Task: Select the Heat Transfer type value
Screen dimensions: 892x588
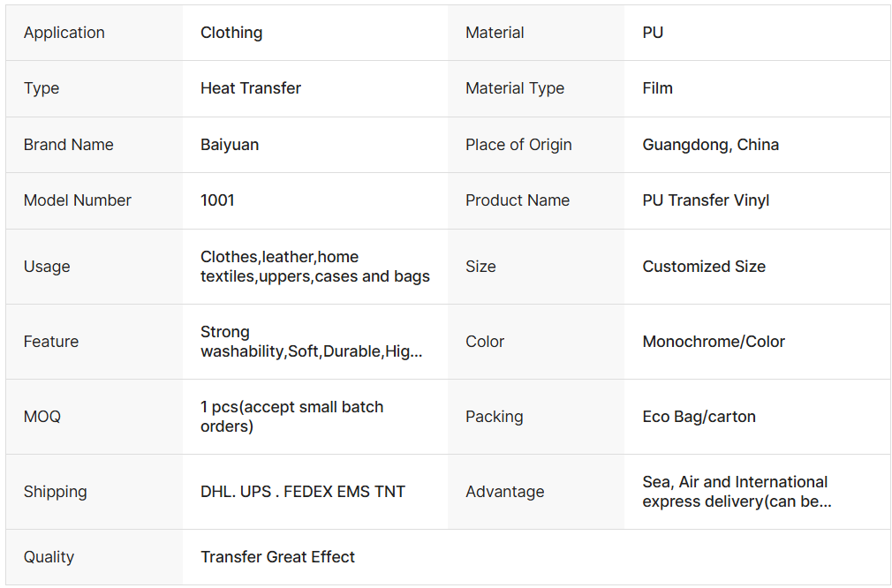Action: (x=251, y=88)
